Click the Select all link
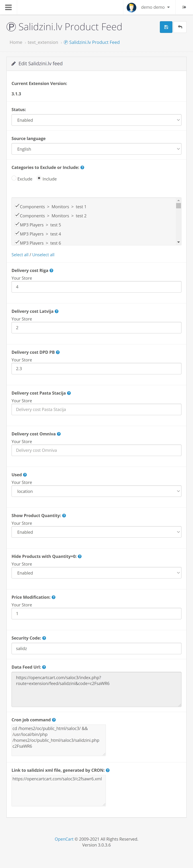Image resolution: width=193 pixels, height=868 pixels. point(20,255)
